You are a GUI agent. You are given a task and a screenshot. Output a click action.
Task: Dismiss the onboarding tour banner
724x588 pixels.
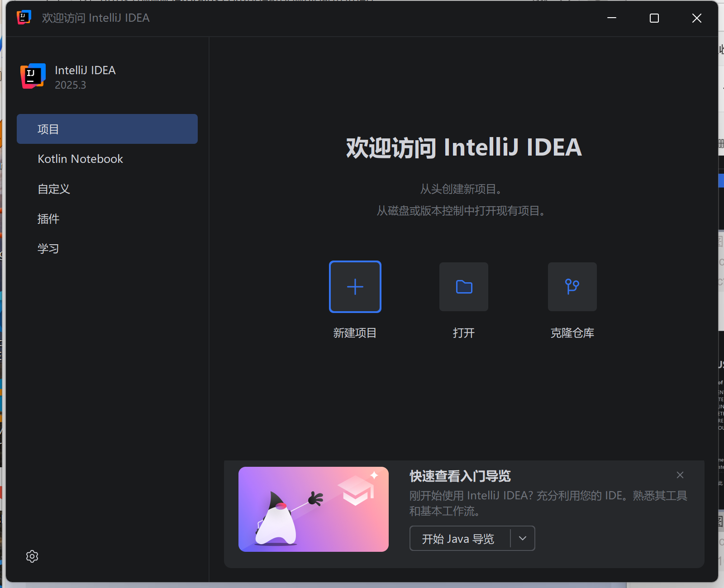680,475
